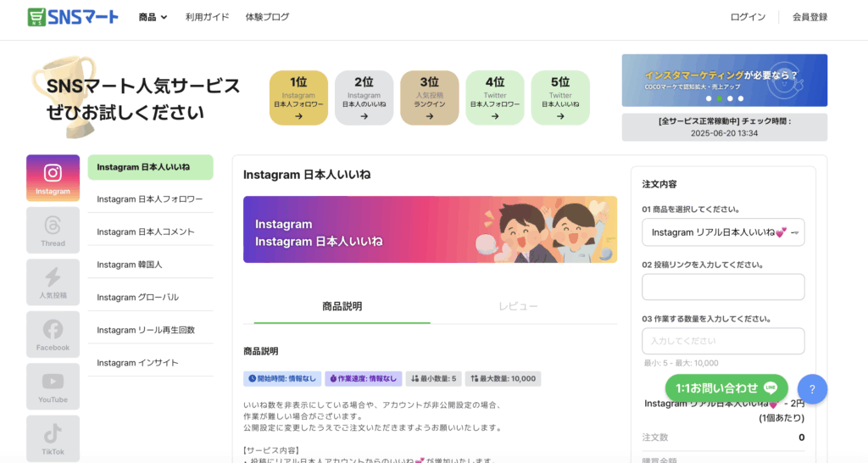Select Instagram インサイト submenu item
868x463 pixels.
[151, 363]
